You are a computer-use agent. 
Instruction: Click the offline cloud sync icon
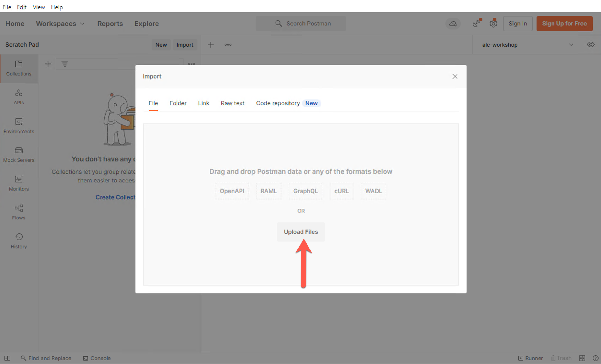point(453,24)
